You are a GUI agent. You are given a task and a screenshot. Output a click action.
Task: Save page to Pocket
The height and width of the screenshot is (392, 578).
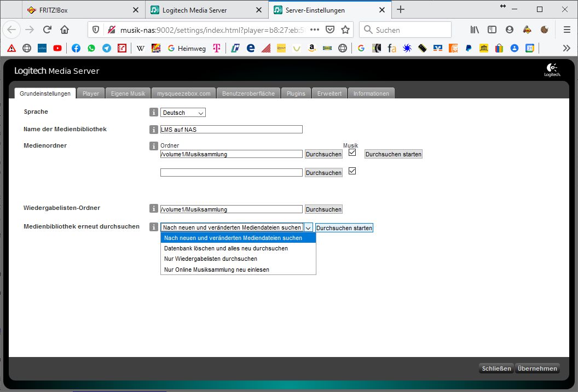[x=330, y=30]
